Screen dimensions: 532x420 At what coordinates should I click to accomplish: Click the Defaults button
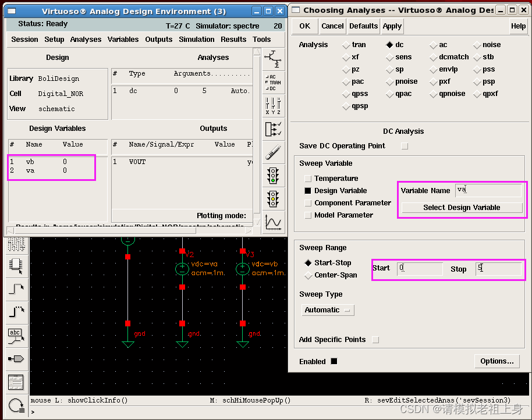click(363, 26)
